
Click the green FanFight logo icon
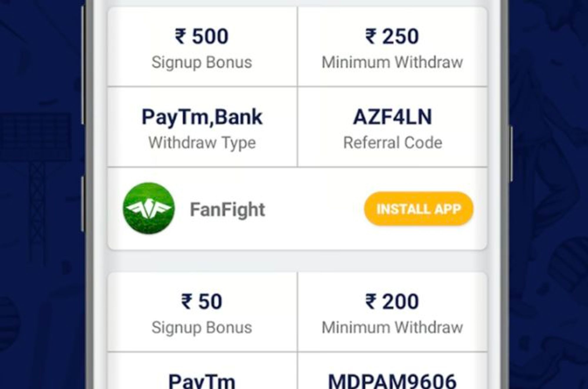click(149, 208)
